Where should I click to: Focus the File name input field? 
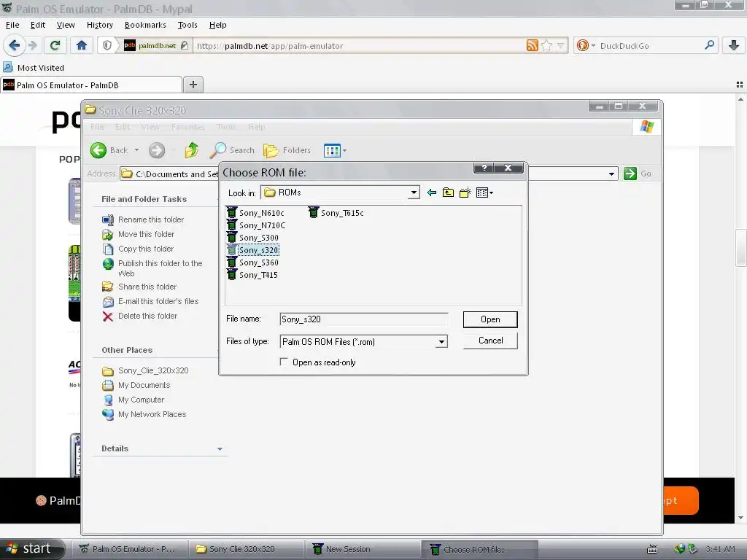click(x=363, y=319)
